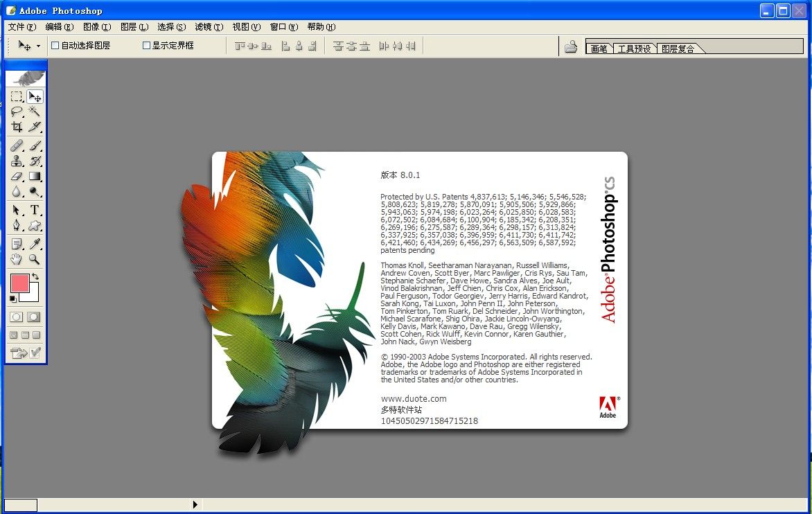Viewport: 812px width, 514px height.
Task: Select the Brush tool
Action: 35,146
